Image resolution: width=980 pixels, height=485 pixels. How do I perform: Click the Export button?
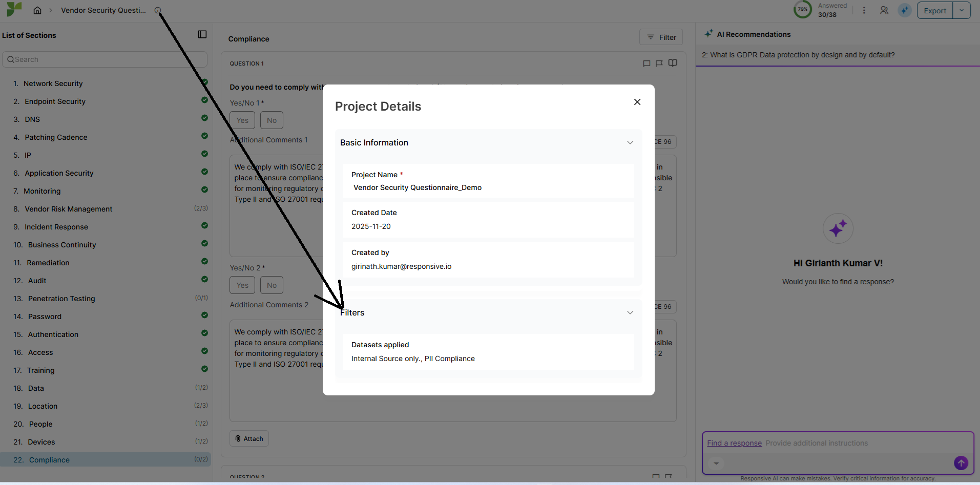(935, 10)
